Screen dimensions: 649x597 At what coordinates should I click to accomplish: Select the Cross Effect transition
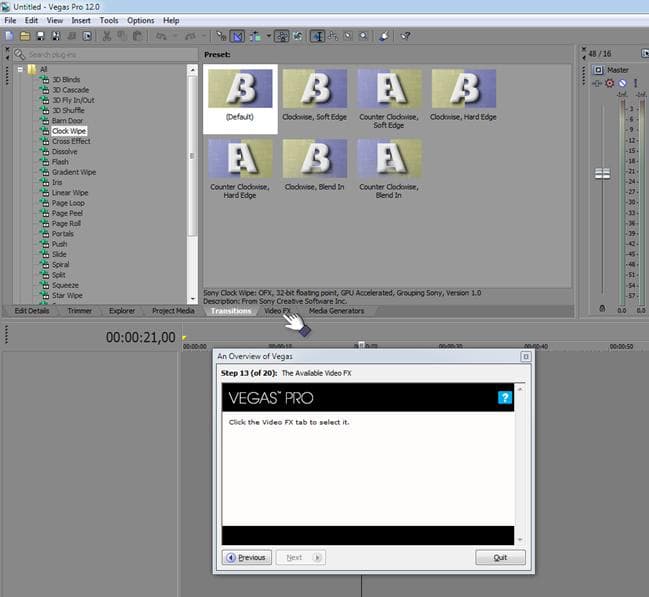pos(71,141)
